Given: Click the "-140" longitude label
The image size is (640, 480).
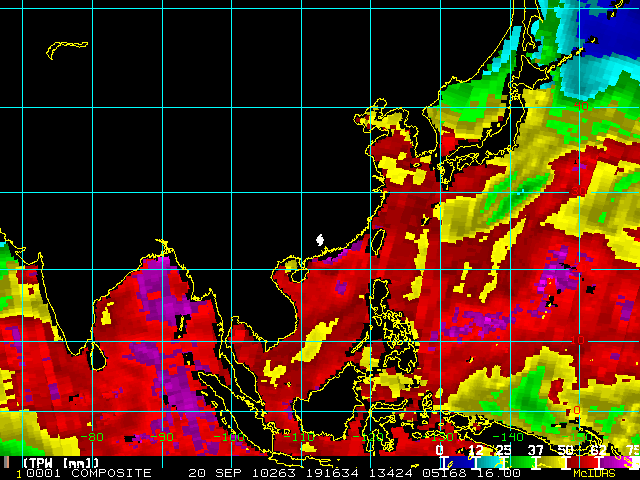Looking at the screenshot, I should 508,437.
